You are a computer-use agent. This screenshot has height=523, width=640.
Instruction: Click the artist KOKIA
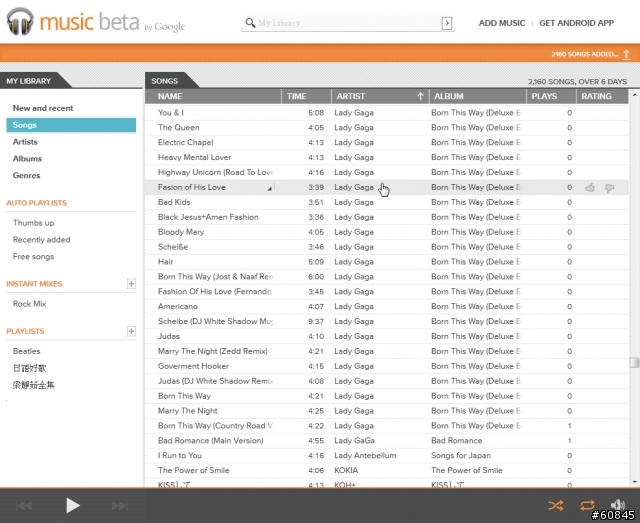[346, 470]
